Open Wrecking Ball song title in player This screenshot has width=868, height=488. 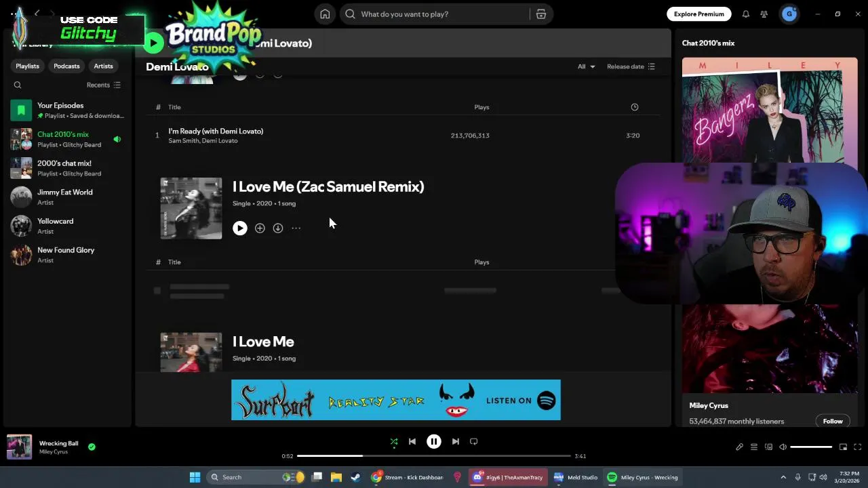click(58, 443)
